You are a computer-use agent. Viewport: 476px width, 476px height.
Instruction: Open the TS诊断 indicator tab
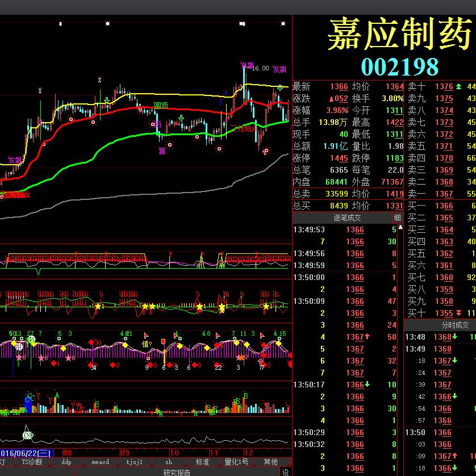tap(32, 462)
